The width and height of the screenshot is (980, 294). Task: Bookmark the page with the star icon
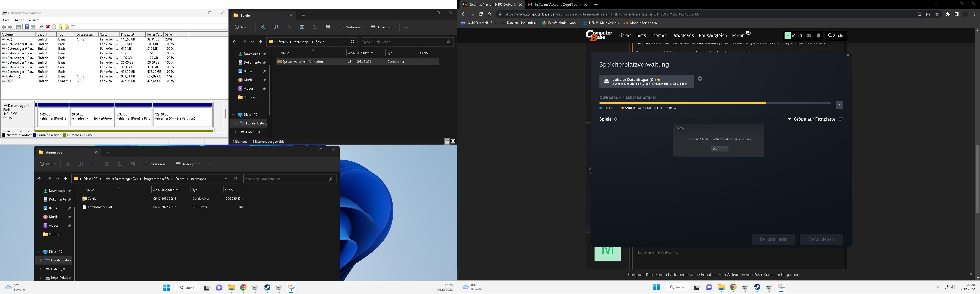937,14
